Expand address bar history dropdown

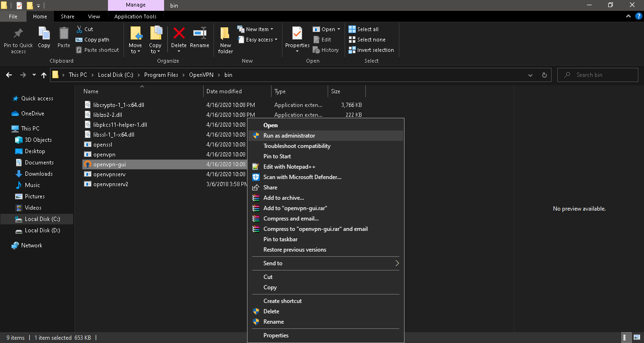tap(531, 75)
